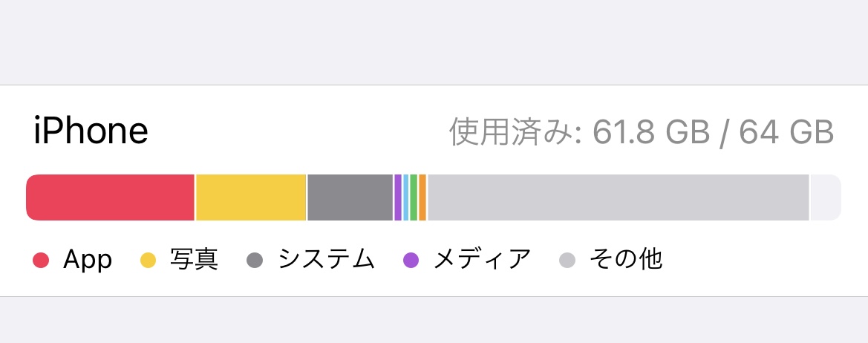Click the dark gray system storage segment
Viewport: 868px width, 343px height.
[350, 197]
